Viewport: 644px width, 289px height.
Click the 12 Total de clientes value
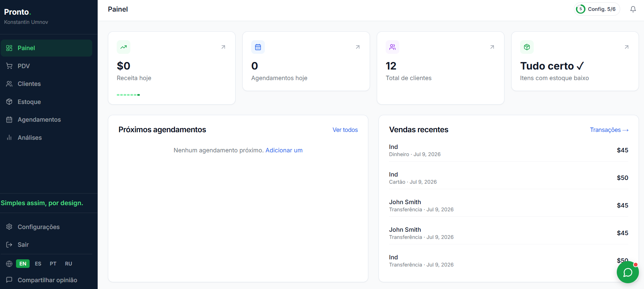click(391, 66)
